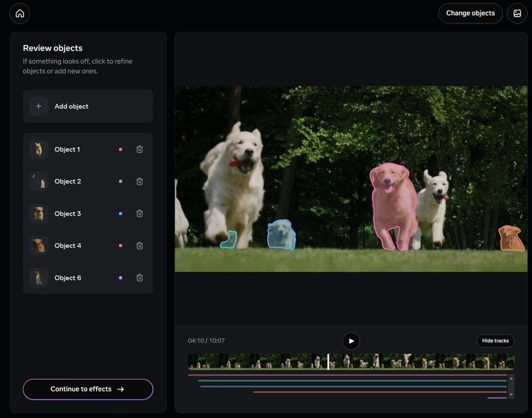Image resolution: width=532 pixels, height=418 pixels.
Task: Select Object 1 in the list
Action: tap(67, 149)
